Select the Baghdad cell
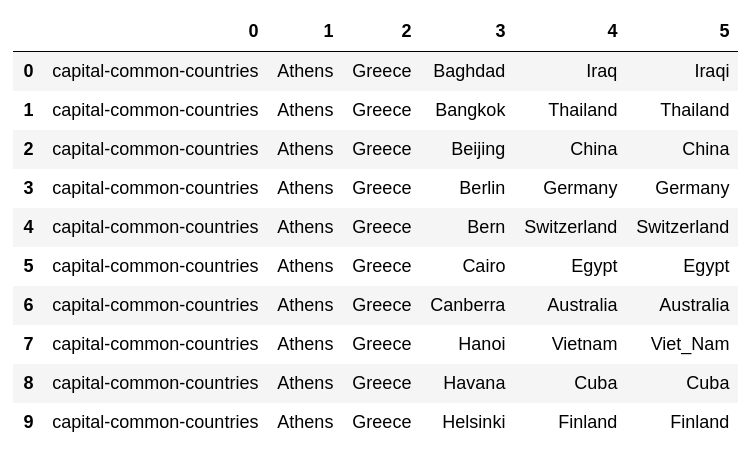The width and height of the screenshot is (748, 453). coord(469,71)
